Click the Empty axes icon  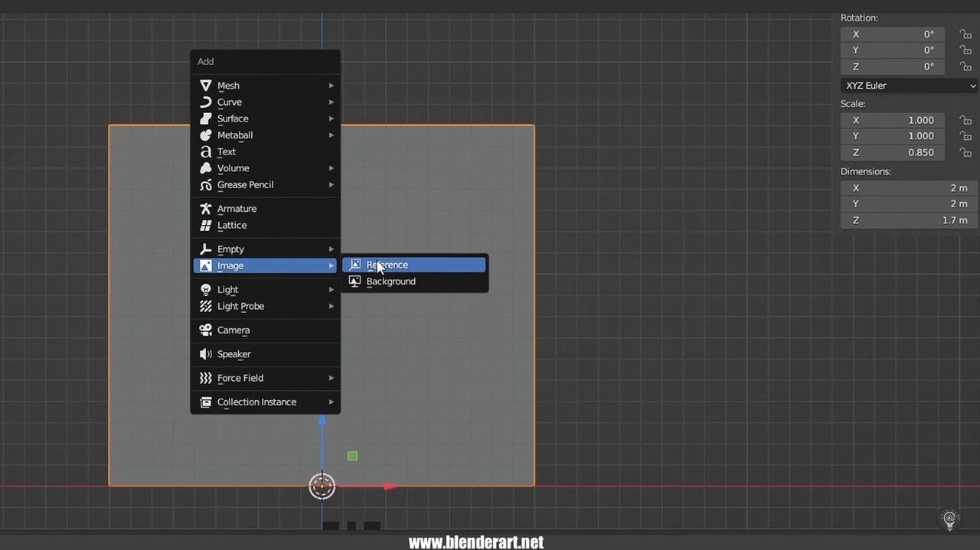[205, 249]
